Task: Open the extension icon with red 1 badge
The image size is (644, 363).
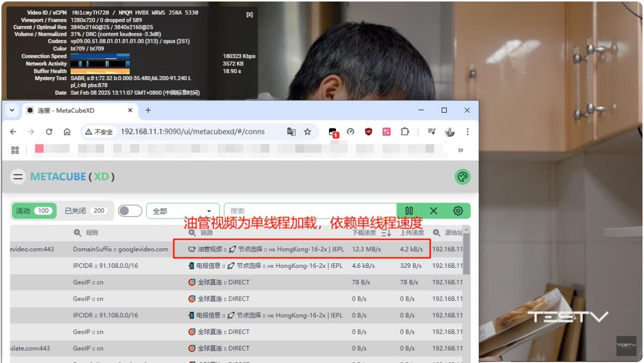Action: [334, 132]
